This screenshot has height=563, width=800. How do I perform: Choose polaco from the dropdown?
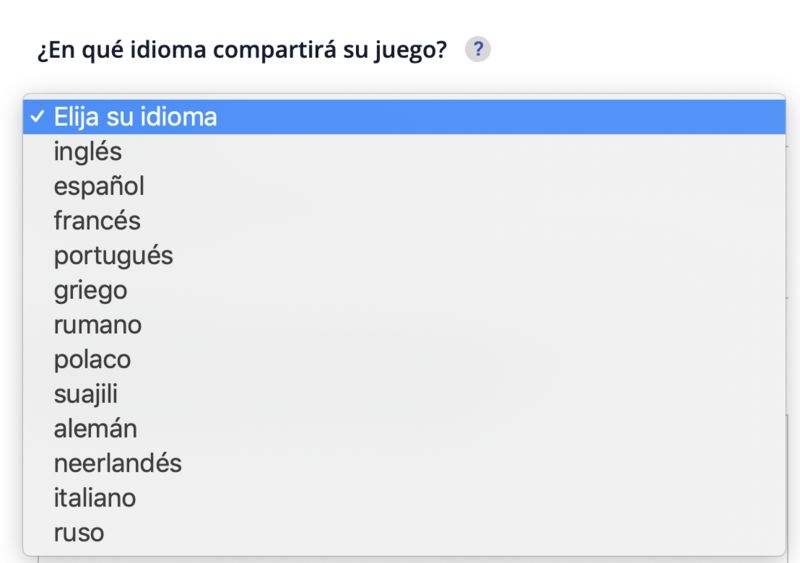tap(92, 360)
